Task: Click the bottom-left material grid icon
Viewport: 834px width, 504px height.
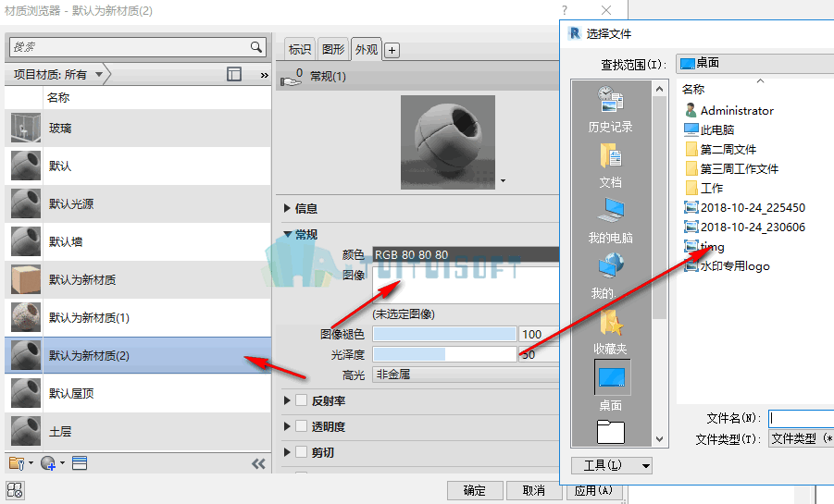Action: [x=15, y=489]
